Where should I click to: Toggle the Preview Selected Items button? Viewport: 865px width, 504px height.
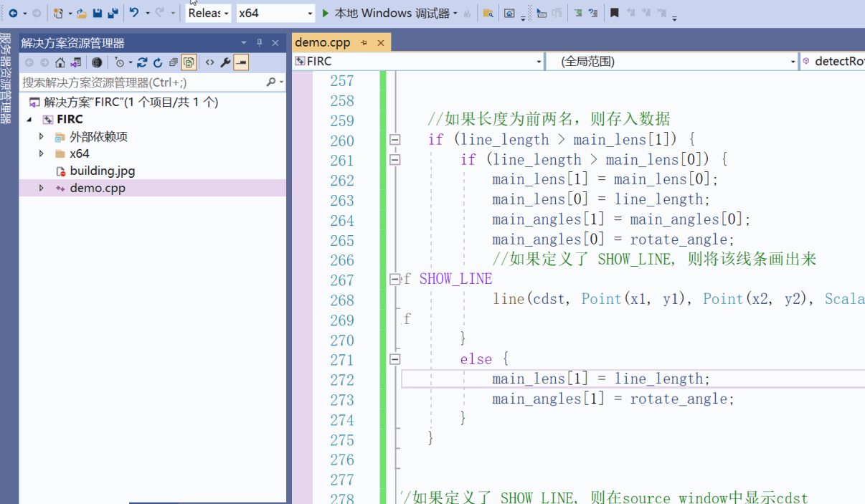241,62
